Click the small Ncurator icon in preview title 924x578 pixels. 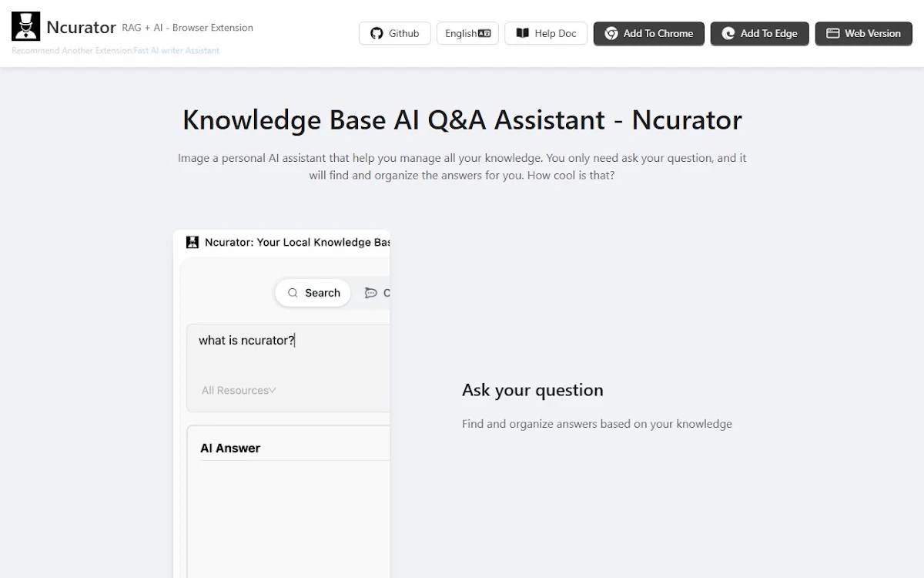click(x=192, y=242)
